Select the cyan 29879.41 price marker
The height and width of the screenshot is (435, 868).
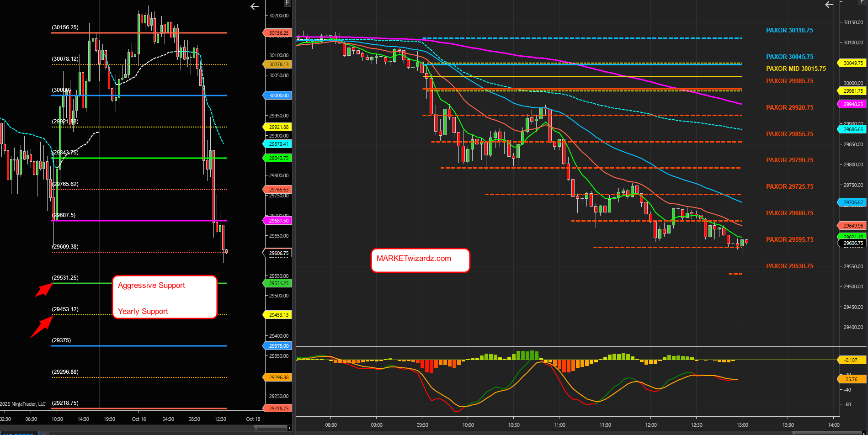pyautogui.click(x=277, y=144)
